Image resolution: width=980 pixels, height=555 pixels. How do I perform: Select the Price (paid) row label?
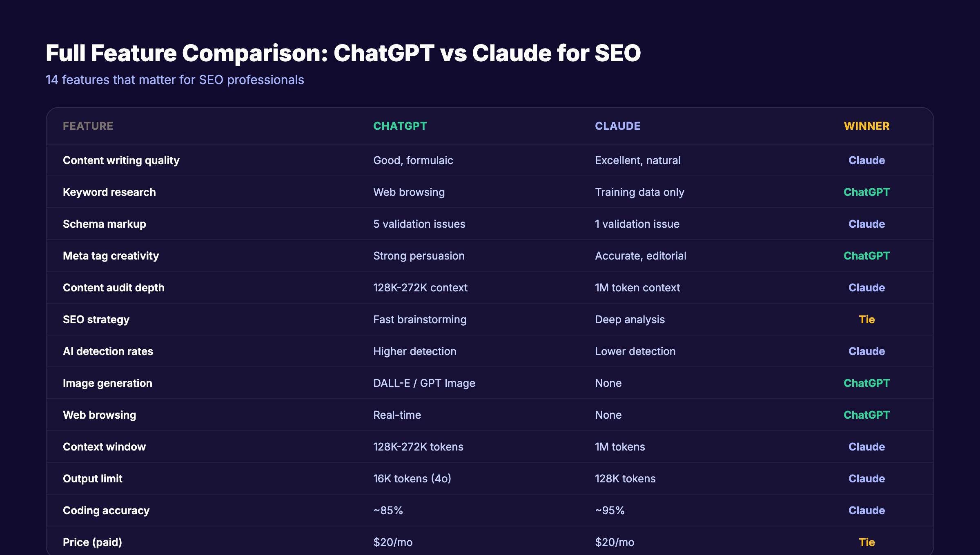pos(92,542)
